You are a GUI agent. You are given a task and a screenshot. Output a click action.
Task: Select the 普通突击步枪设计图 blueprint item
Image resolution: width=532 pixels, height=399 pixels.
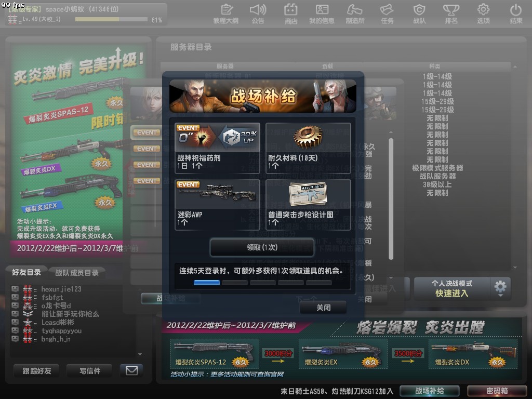308,205
